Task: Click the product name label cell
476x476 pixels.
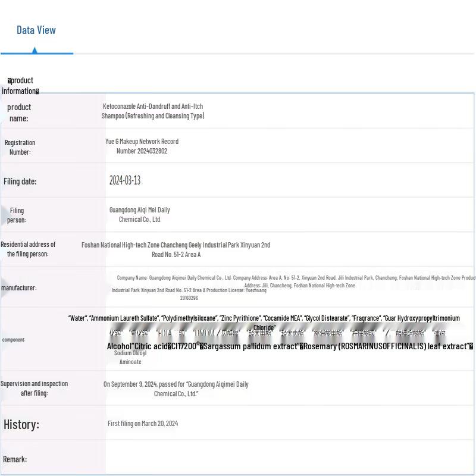Action: 18,112
